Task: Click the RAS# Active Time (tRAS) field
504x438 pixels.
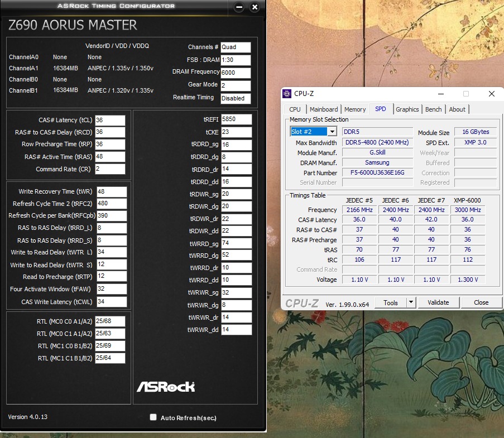Action: (110, 156)
